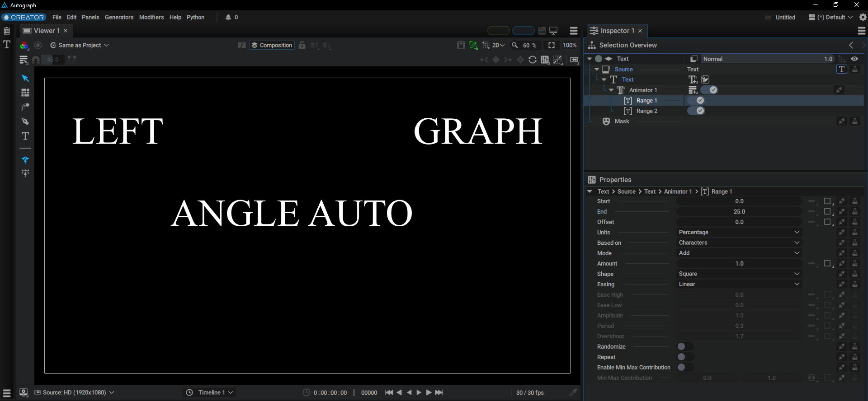
Task: Toggle the Start keyframe checkbox
Action: (828, 201)
